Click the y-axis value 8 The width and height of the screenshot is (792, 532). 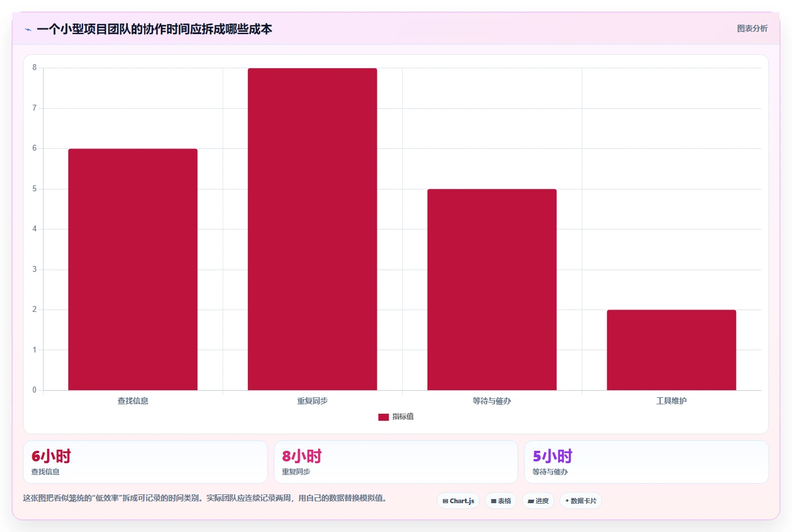coord(34,68)
